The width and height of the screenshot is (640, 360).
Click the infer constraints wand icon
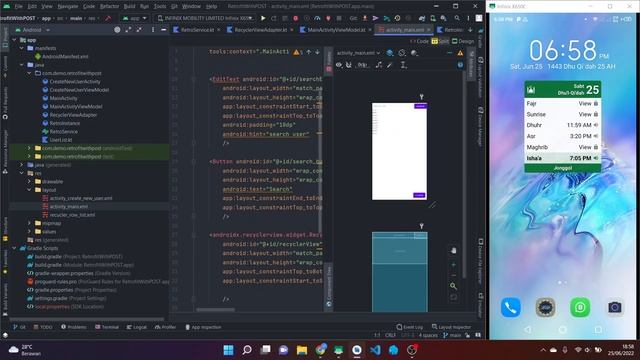pos(390,65)
